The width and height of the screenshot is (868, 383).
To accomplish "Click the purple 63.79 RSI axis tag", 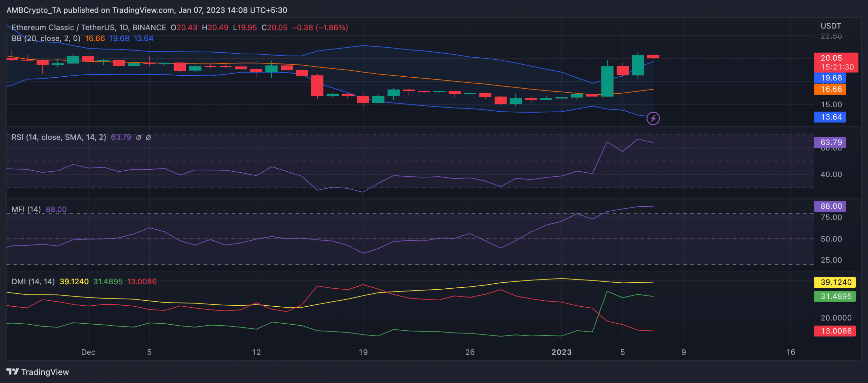I will (x=830, y=142).
